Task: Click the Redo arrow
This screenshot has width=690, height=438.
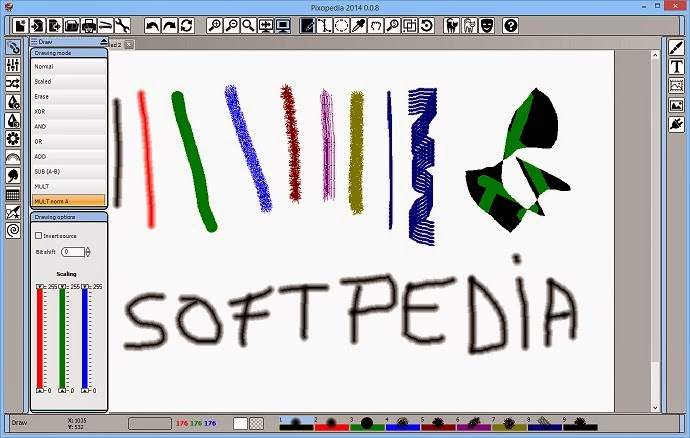Action: tap(169, 26)
